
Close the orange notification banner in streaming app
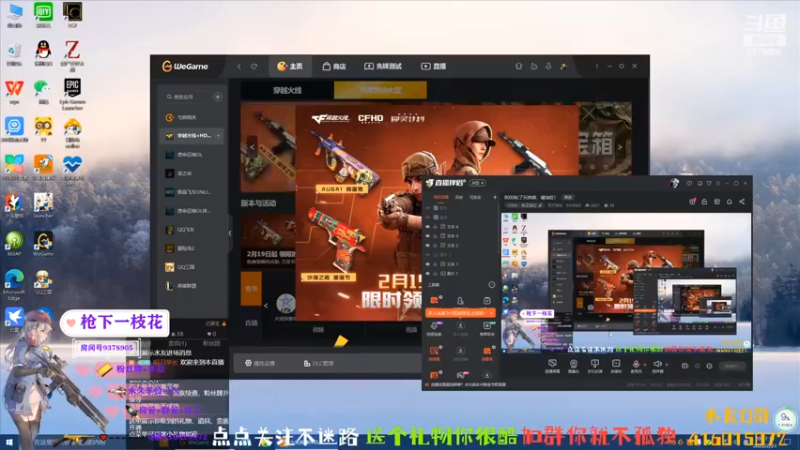pyautogui.click(x=491, y=313)
